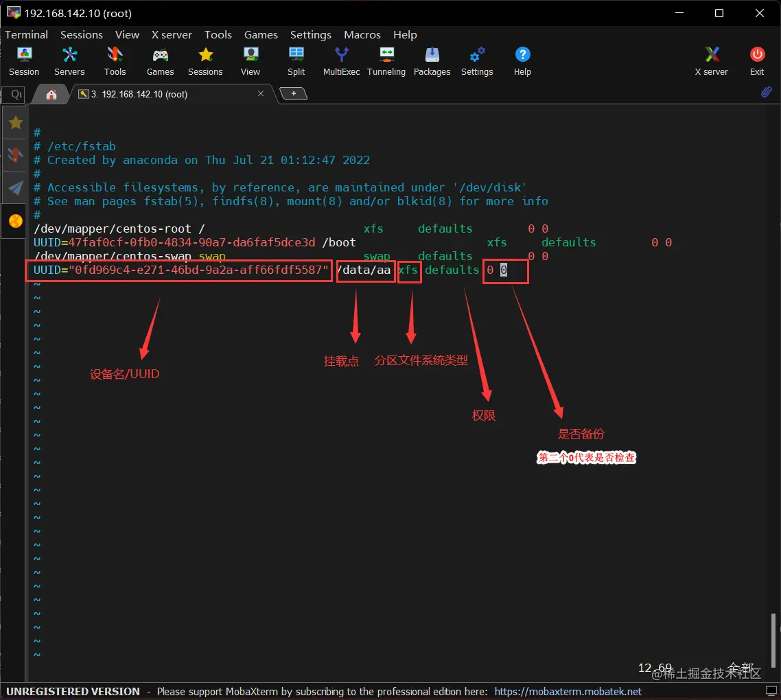Open the Tunneling toolbar icon
The height and width of the screenshot is (700, 781).
pos(386,61)
